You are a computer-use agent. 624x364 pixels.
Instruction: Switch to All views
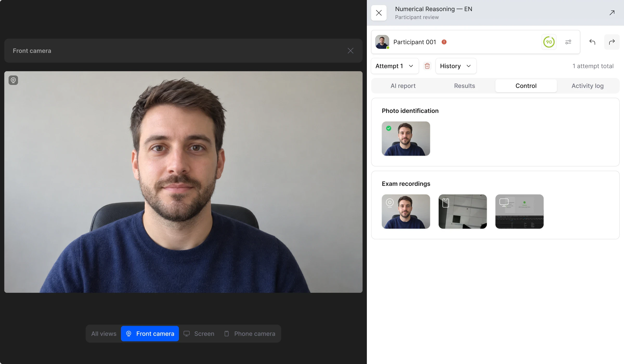pos(104,334)
